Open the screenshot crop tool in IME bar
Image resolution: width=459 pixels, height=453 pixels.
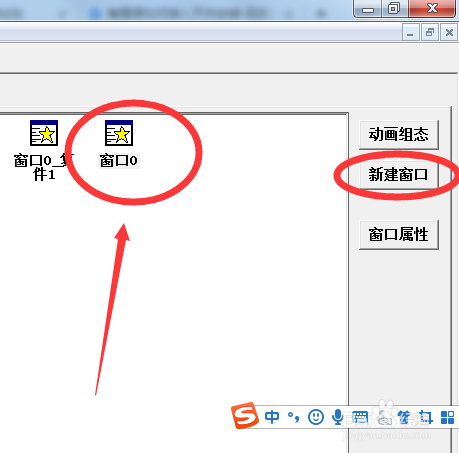point(426,417)
